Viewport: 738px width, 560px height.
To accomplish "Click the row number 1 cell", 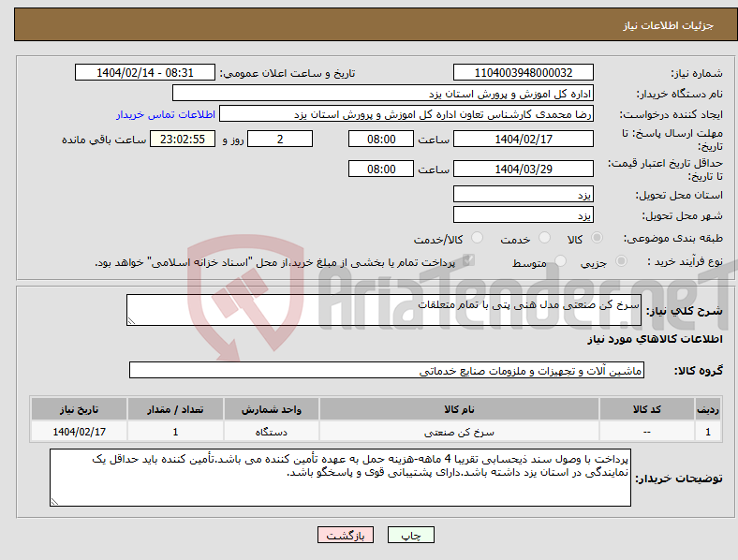I will (x=708, y=432).
